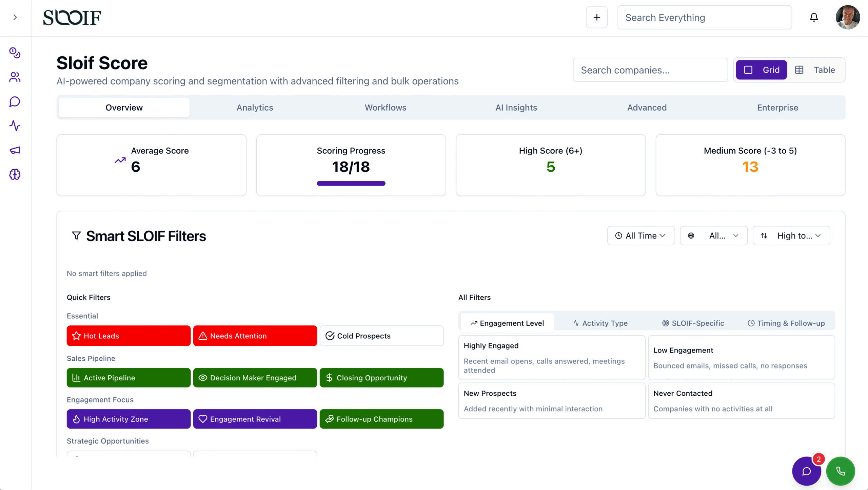
Task: Open the megaphone campaigns sidebar icon
Action: pyautogui.click(x=15, y=150)
